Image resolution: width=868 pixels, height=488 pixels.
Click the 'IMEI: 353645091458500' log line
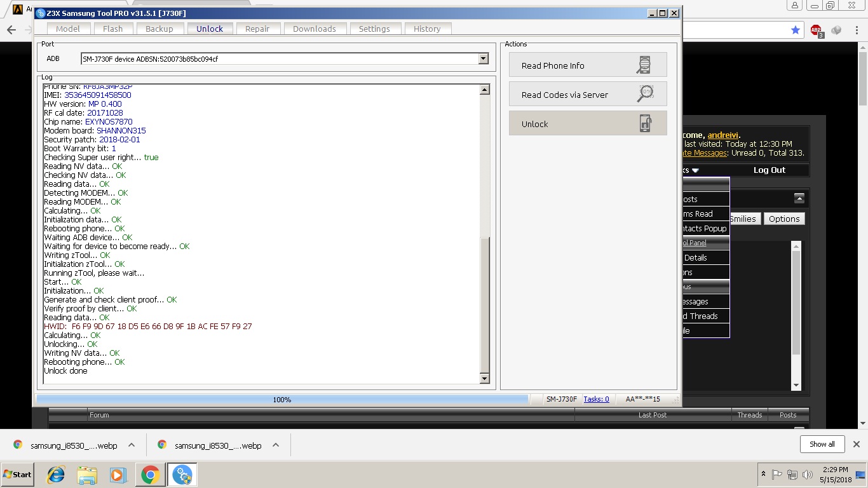pos(88,95)
